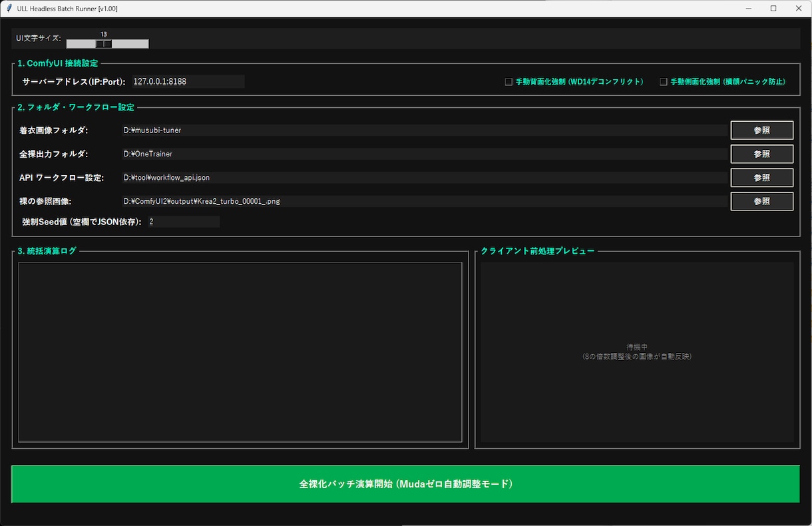Adjust the UI文字サイズ slider handle
This screenshot has height=526, width=812.
[104, 44]
